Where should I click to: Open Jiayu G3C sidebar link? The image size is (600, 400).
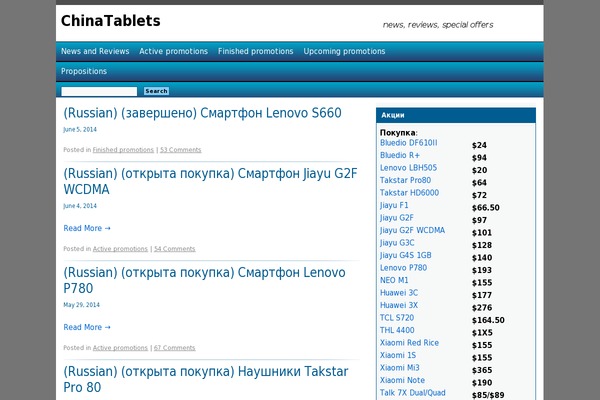pyautogui.click(x=397, y=243)
